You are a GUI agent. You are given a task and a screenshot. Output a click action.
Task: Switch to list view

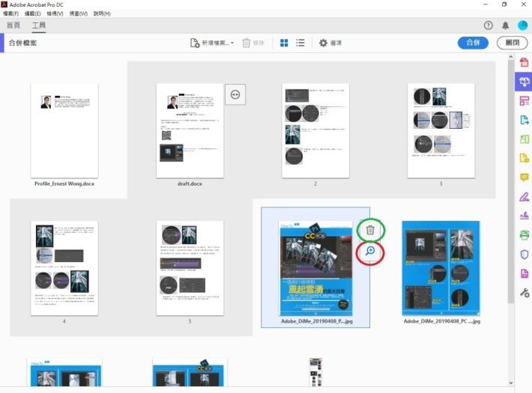click(x=300, y=43)
